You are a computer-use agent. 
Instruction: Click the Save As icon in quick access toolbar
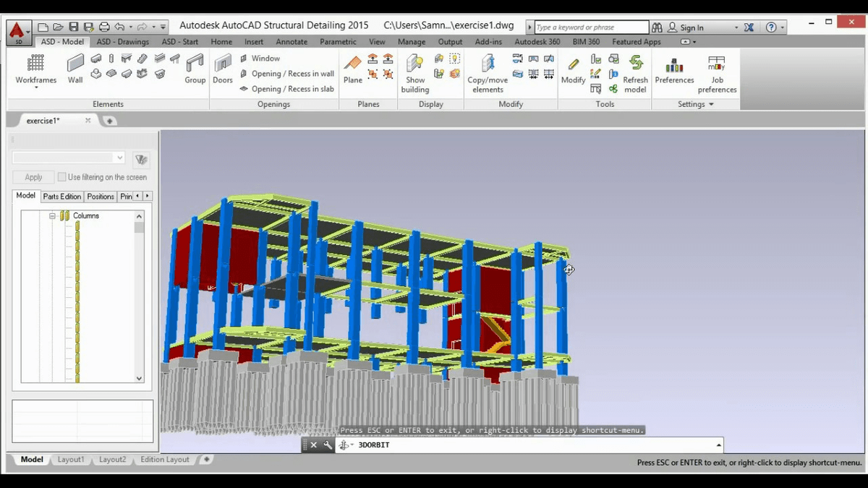(89, 27)
